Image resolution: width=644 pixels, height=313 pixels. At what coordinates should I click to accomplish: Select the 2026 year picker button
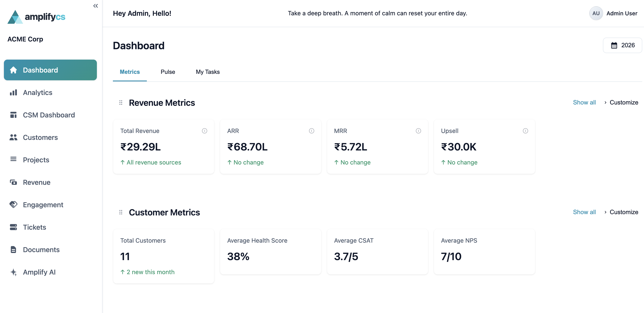(x=622, y=45)
